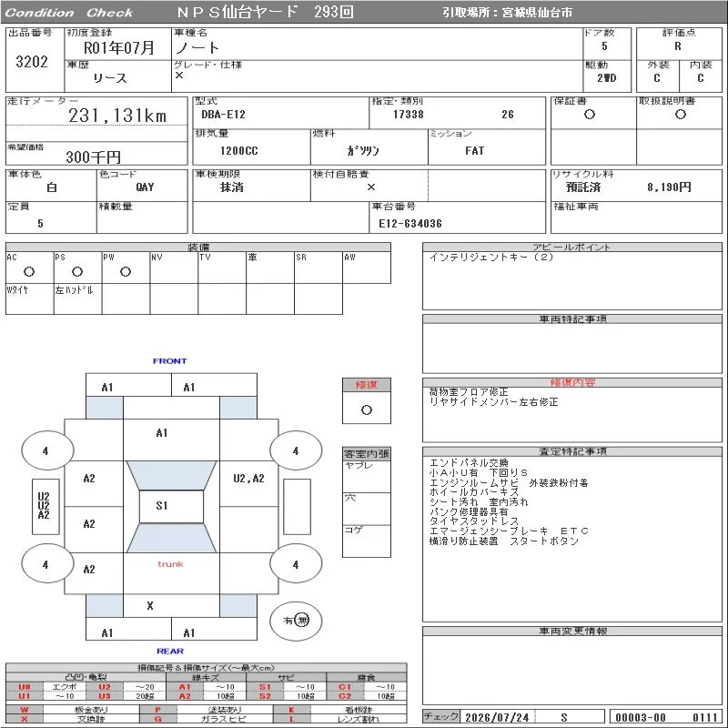Select the red 'C1' legend code

345,687
